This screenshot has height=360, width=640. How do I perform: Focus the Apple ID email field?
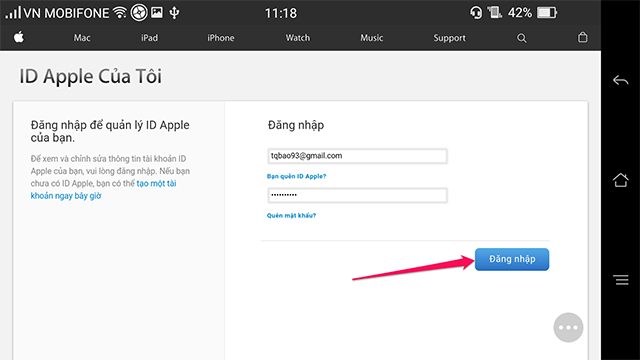pos(357,156)
